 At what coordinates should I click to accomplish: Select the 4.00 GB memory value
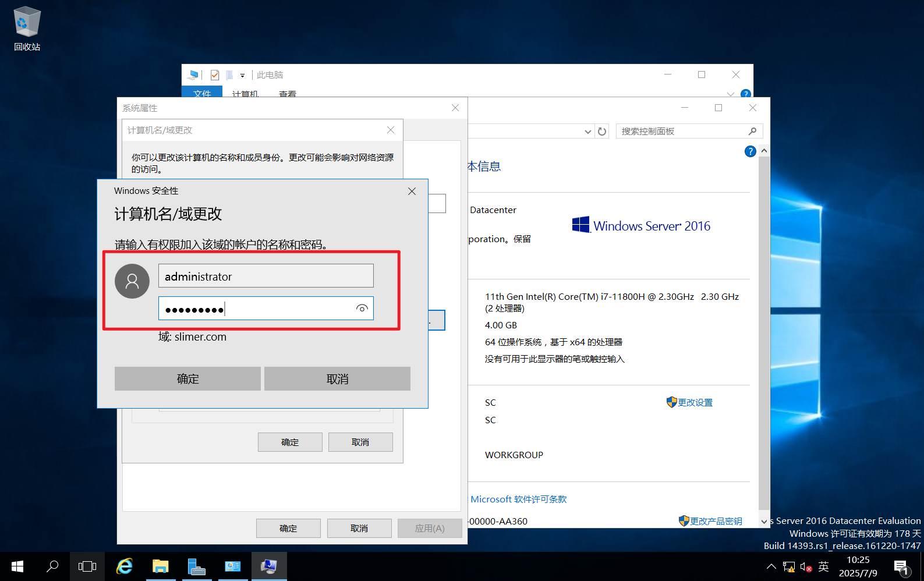501,325
